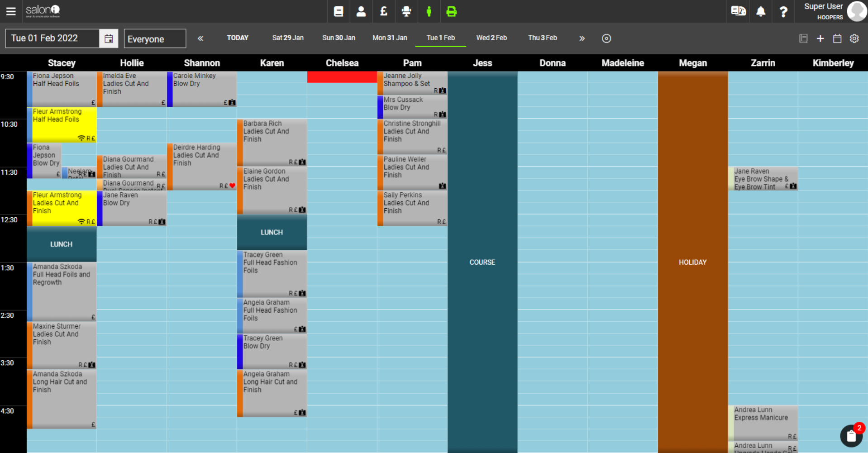Viewport: 868px width, 453px height.
Task: Click the Zarrin column header
Action: [763, 63]
